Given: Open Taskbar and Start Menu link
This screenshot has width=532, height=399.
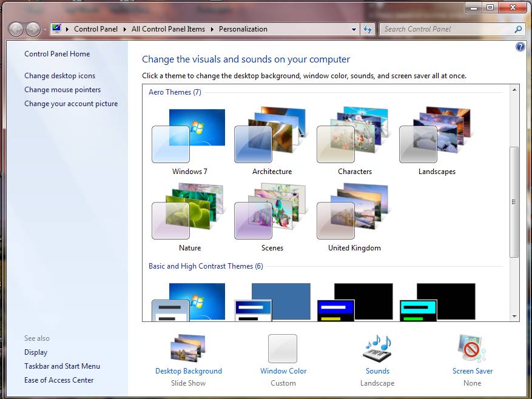Looking at the screenshot, I should 62,366.
